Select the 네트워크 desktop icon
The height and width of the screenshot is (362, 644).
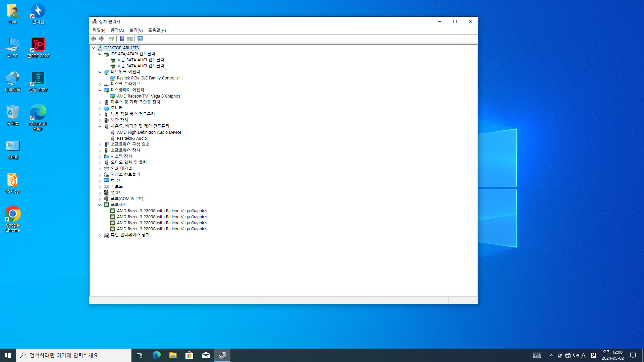[13, 81]
